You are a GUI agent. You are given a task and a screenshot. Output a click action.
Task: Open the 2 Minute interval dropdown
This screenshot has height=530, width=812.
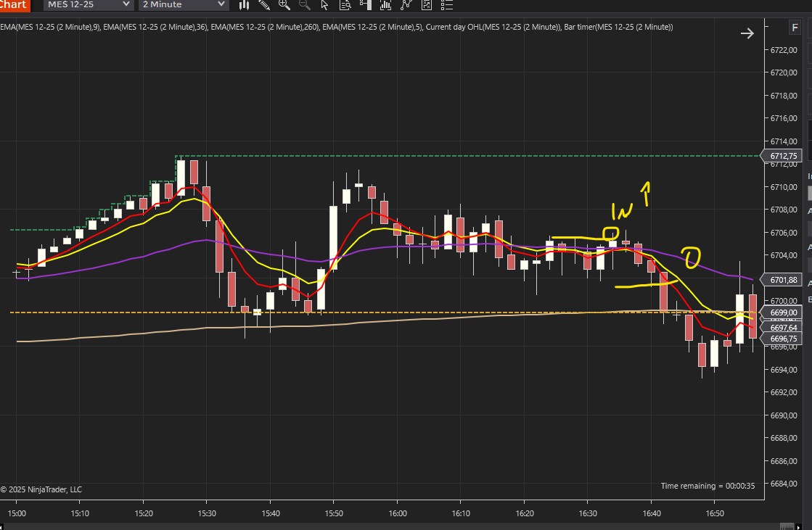(x=184, y=4)
